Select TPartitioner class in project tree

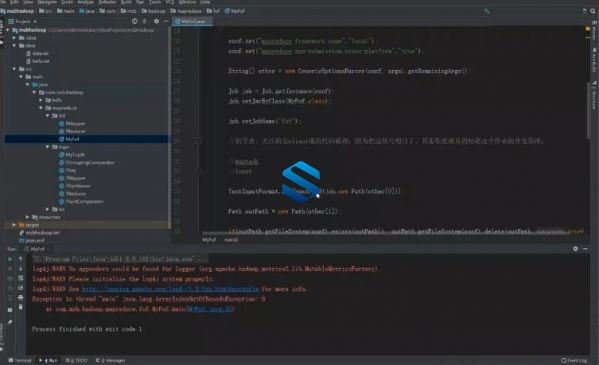coord(75,186)
